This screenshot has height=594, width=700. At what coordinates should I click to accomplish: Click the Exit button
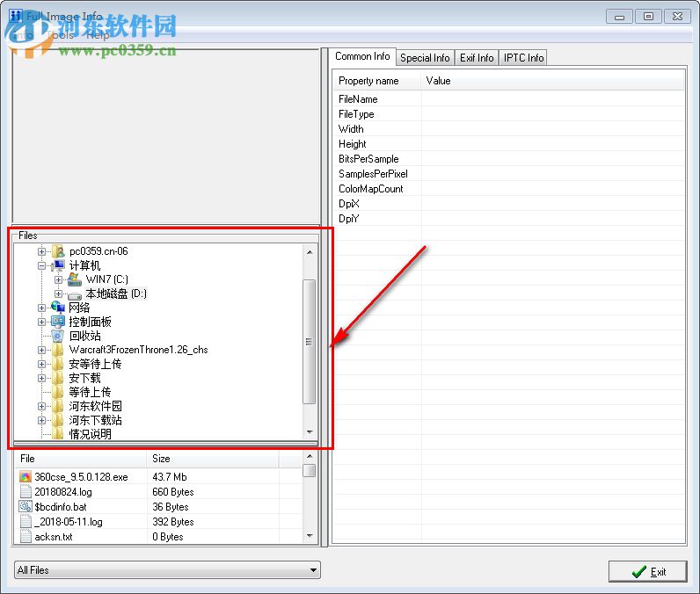[x=648, y=572]
